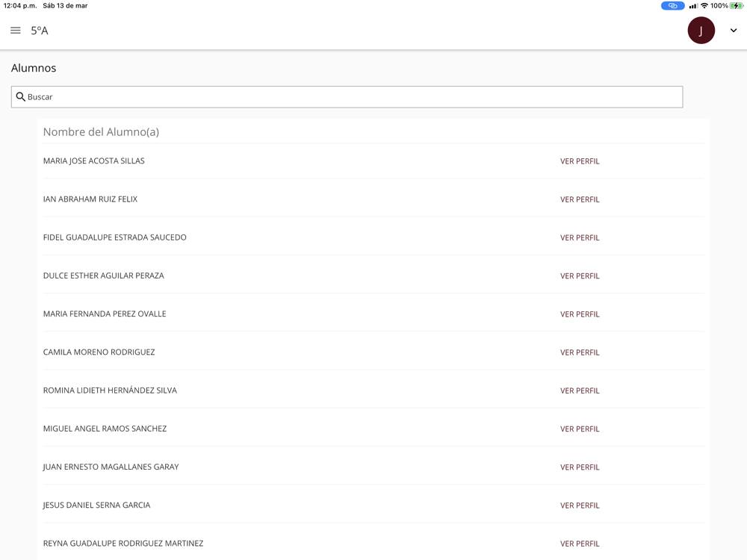This screenshot has height=560, width=747.
Task: View Fidel Guadalupe Estrada Saucedo's profile
Action: click(580, 237)
